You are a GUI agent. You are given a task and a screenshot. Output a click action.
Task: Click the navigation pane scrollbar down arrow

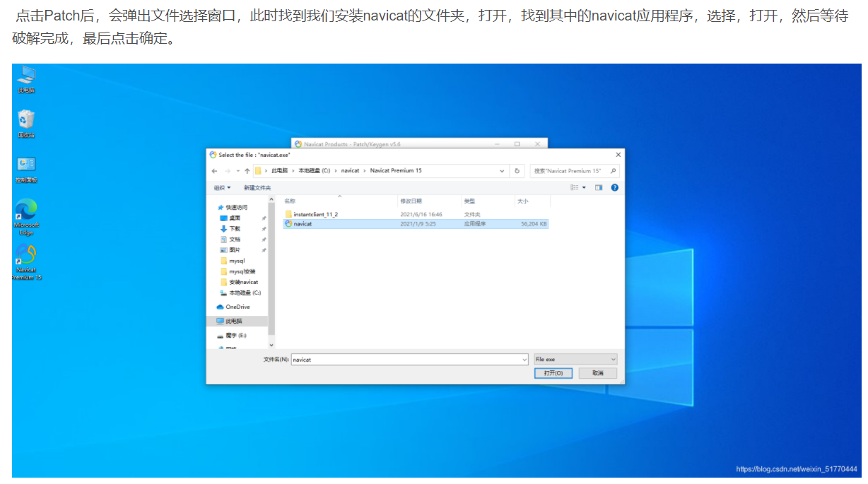click(271, 345)
